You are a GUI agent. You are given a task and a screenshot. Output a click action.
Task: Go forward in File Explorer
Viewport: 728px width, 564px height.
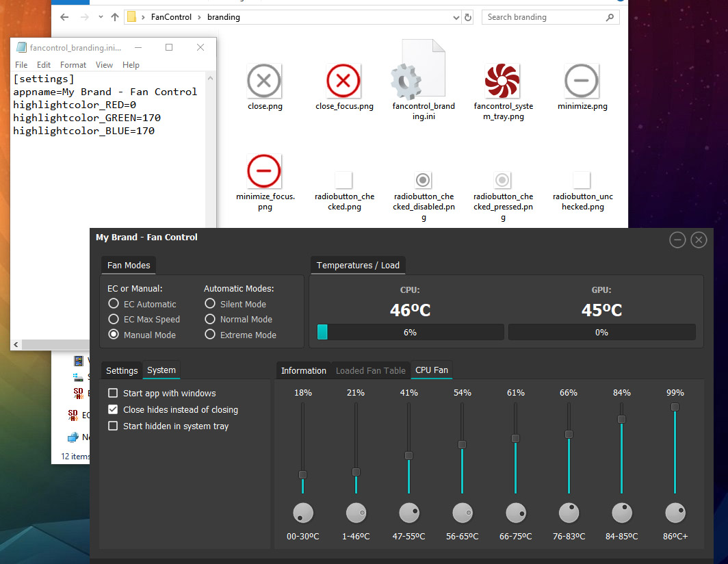(x=85, y=17)
